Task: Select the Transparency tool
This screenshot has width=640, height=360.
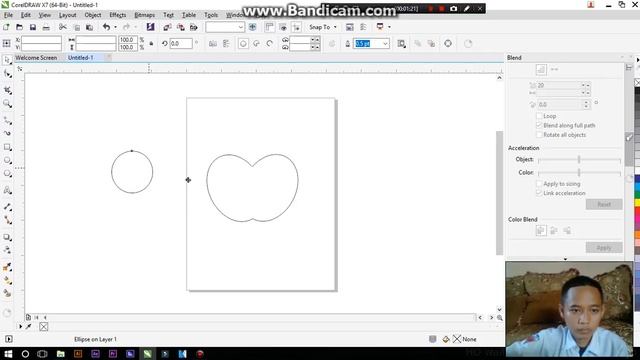Action: 7,250
